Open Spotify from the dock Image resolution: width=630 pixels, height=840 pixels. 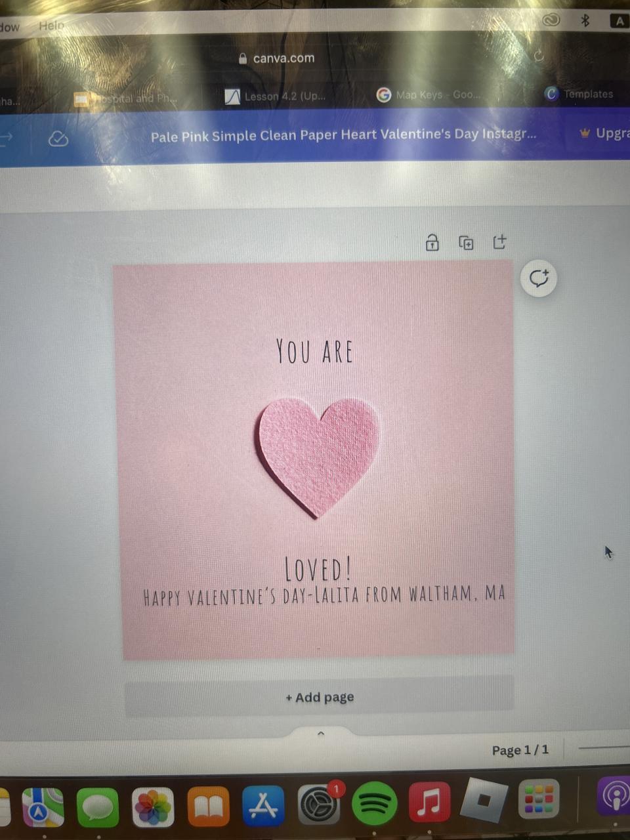(x=374, y=803)
